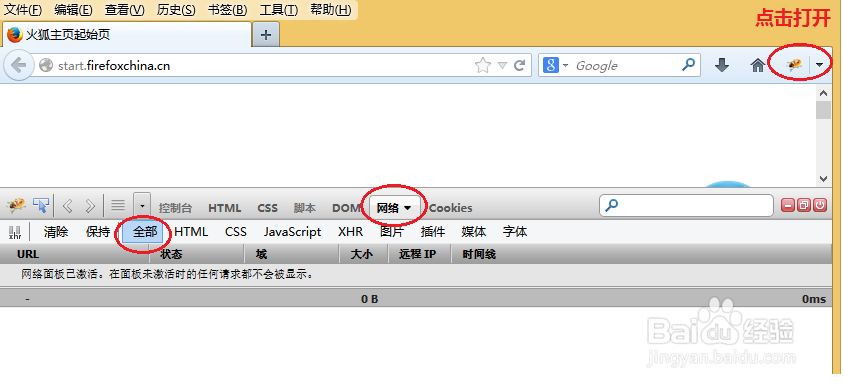Filter network requests by XHR
This screenshot has width=844, height=387.
coord(350,232)
